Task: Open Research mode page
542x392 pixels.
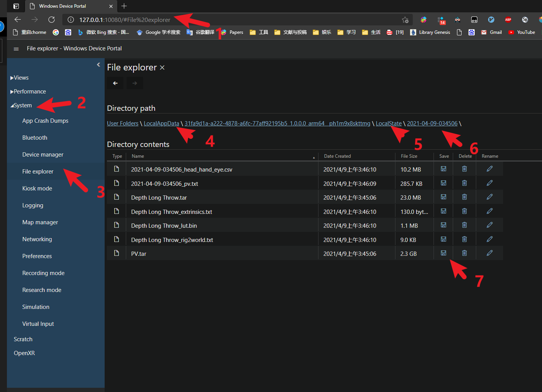Action: (x=42, y=290)
